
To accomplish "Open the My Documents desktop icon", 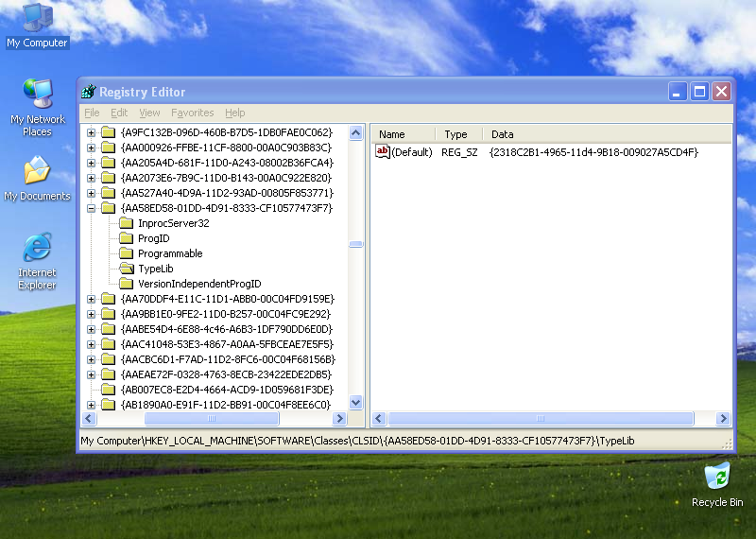I will coord(37,178).
